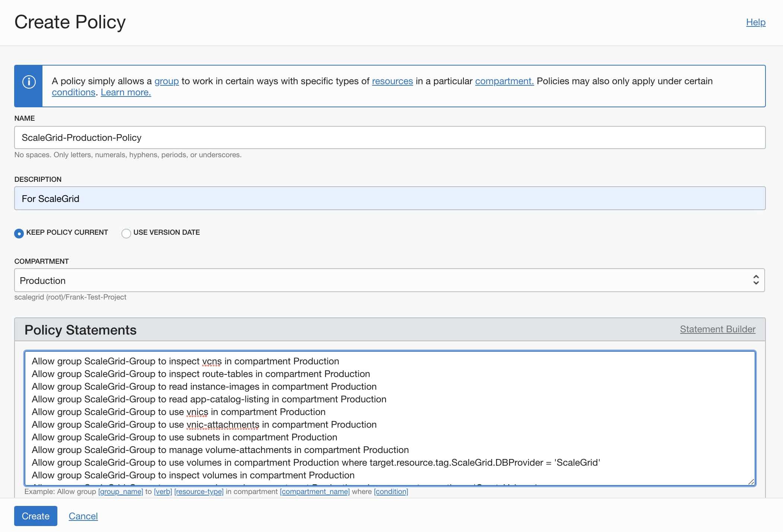
Task: Click the [verb] example link
Action: pos(163,492)
